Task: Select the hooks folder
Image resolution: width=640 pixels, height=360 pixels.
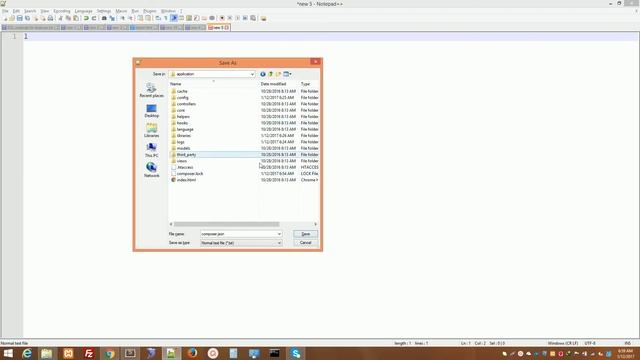Action: click(182, 123)
